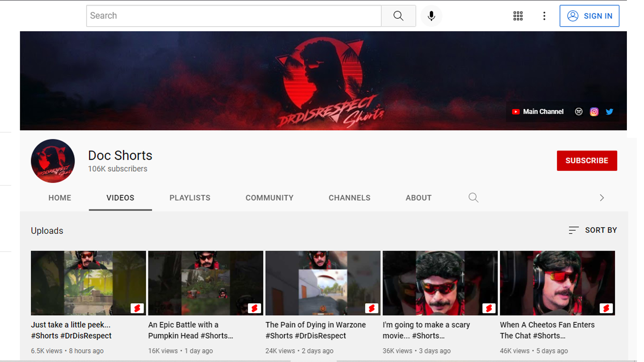Click '6.5K views • 8 hours ago' text
Viewport: 644px width, 362px height.
(x=67, y=351)
